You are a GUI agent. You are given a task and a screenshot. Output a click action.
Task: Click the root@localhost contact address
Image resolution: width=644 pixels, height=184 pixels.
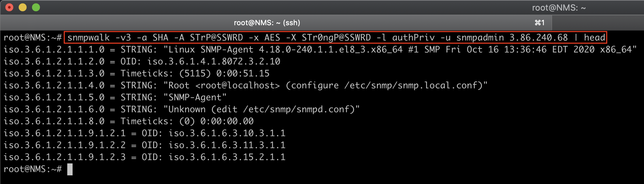[x=238, y=85]
